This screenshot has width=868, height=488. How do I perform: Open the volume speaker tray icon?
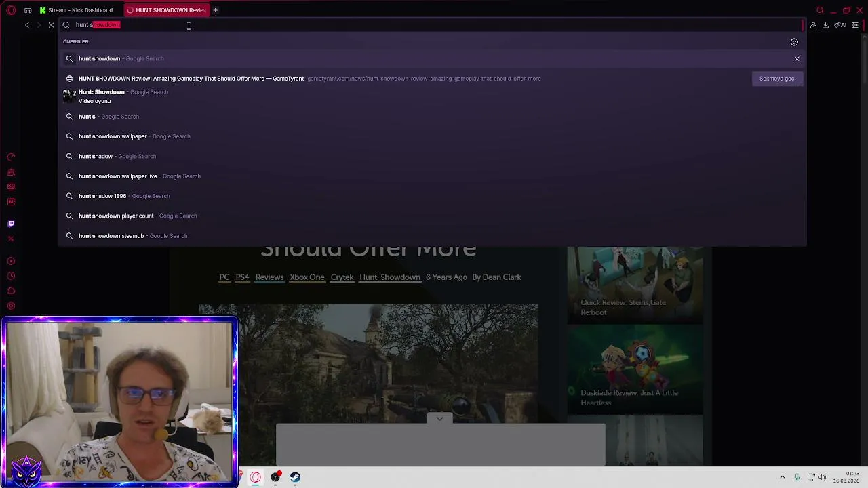point(823,477)
